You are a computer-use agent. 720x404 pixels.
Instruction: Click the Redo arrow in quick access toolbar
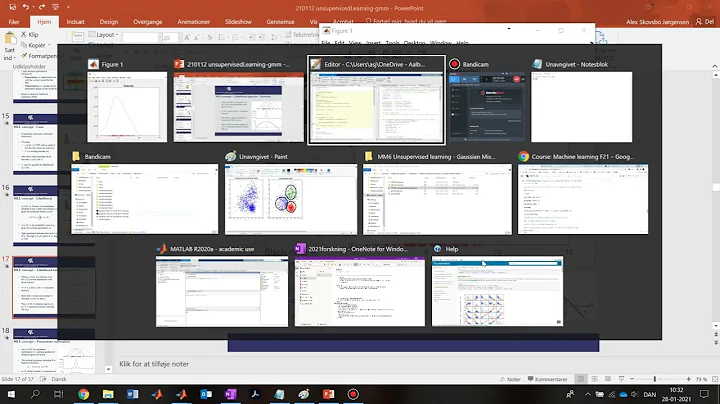tap(42, 7)
